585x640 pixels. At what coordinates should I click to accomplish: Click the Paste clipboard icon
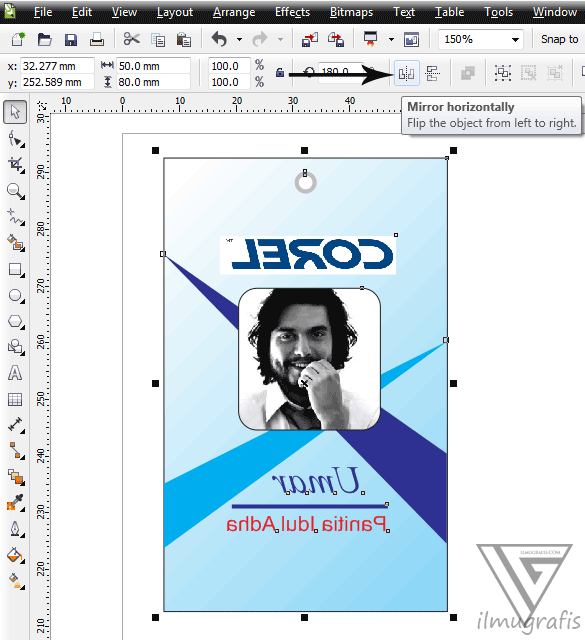184,40
